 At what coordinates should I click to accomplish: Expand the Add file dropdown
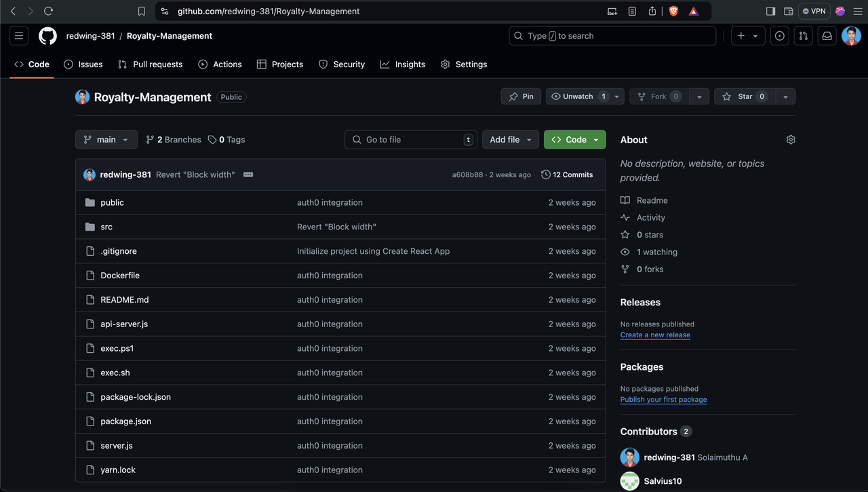coord(511,139)
